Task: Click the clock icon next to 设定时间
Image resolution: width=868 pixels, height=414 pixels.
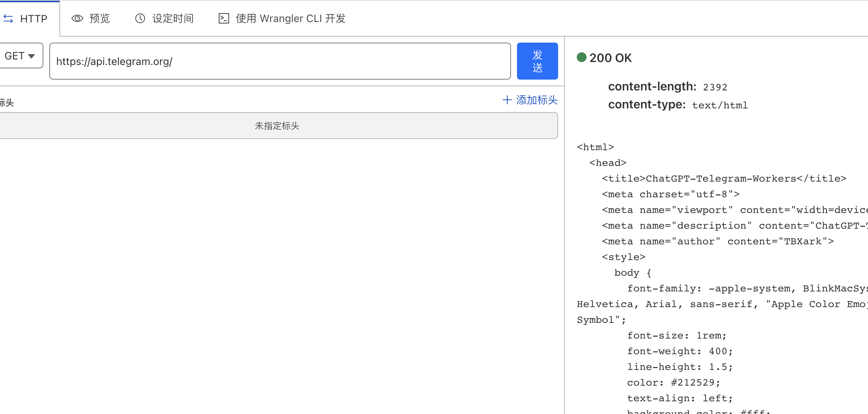Action: [140, 18]
